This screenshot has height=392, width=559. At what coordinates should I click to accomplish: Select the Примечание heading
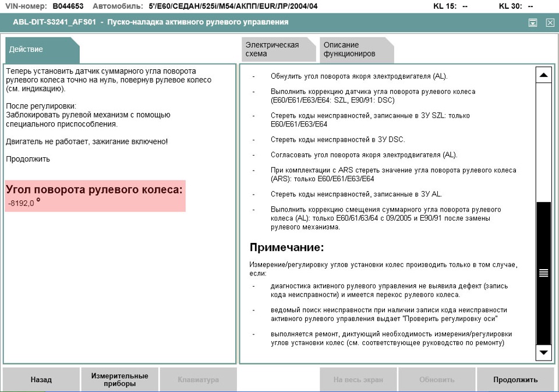point(286,247)
